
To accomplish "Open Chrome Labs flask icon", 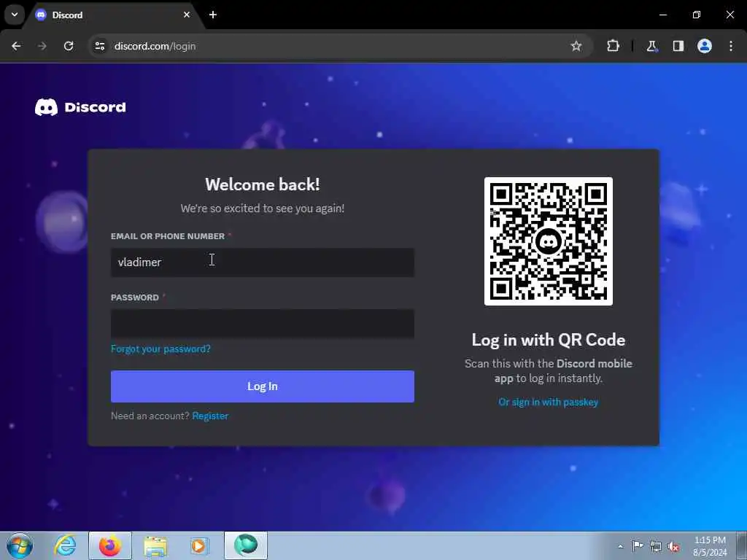I will point(651,46).
